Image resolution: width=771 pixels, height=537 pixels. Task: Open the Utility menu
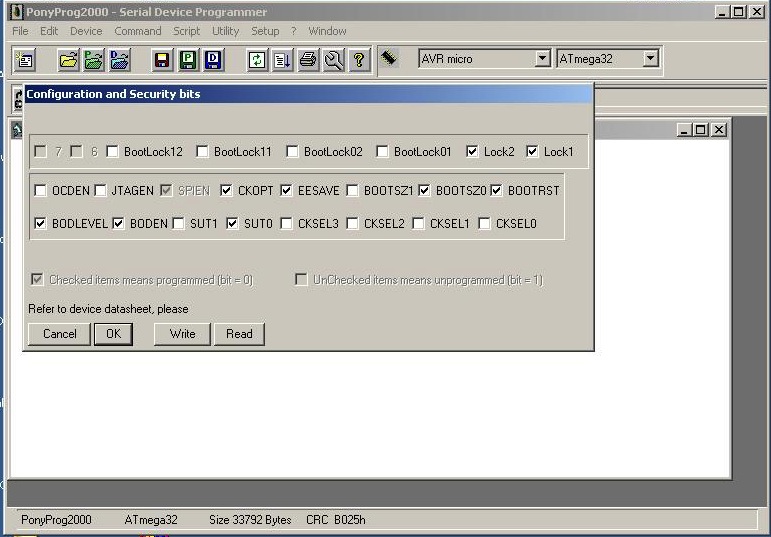point(225,31)
